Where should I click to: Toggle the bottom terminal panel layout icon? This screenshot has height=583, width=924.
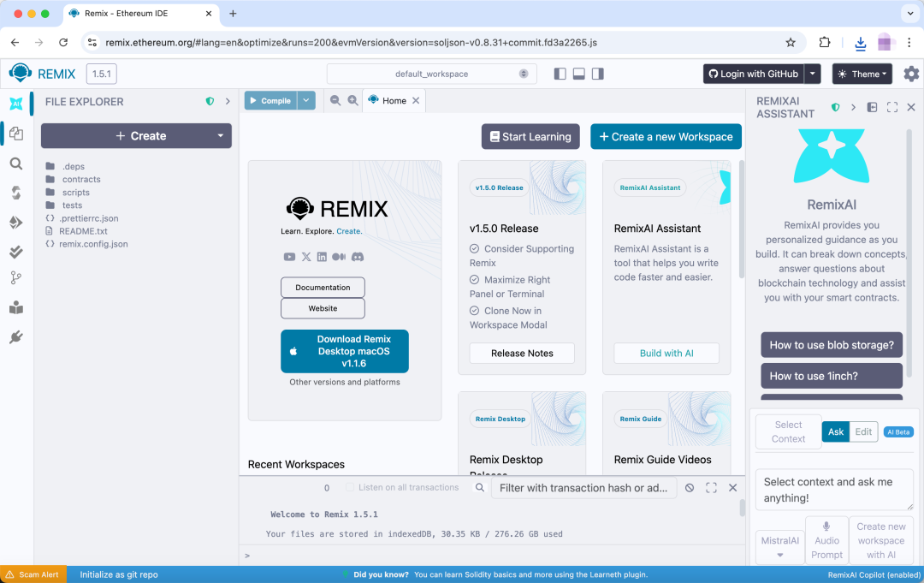pos(578,74)
